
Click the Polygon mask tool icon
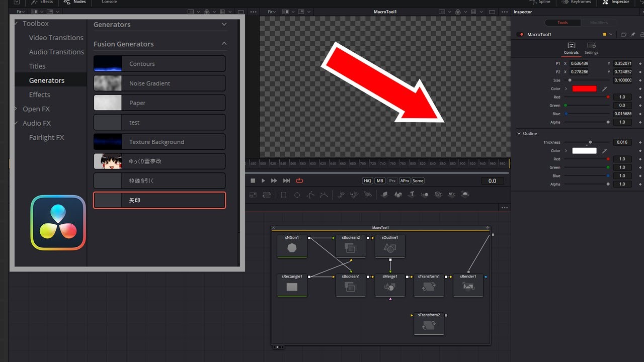coord(311,195)
